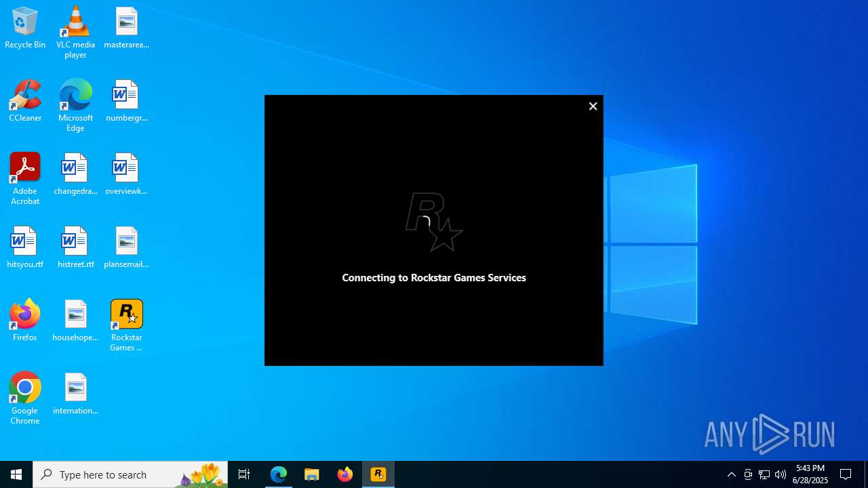The height and width of the screenshot is (488, 868).
Task: Click the Rockstar Games Launcher taskbar button
Action: (378, 474)
